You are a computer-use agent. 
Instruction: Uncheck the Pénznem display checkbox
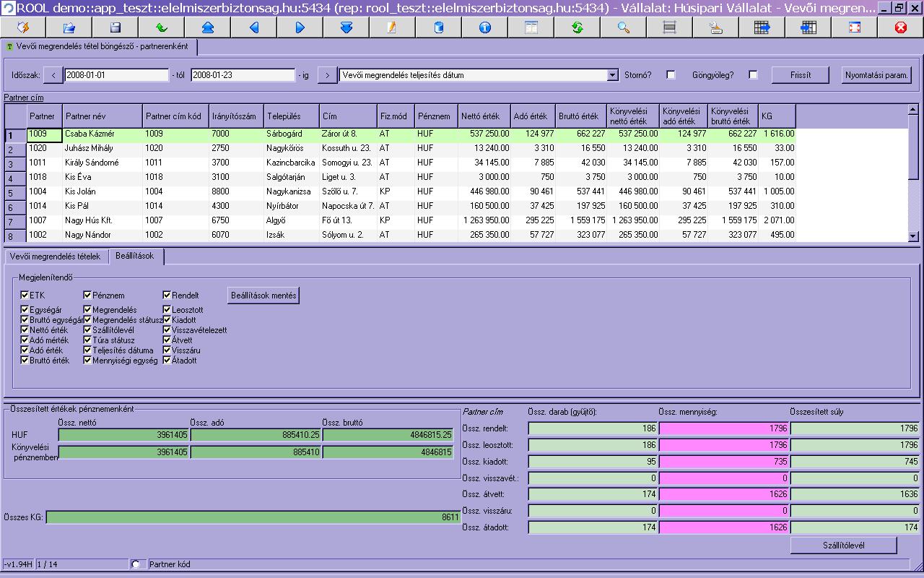[87, 295]
